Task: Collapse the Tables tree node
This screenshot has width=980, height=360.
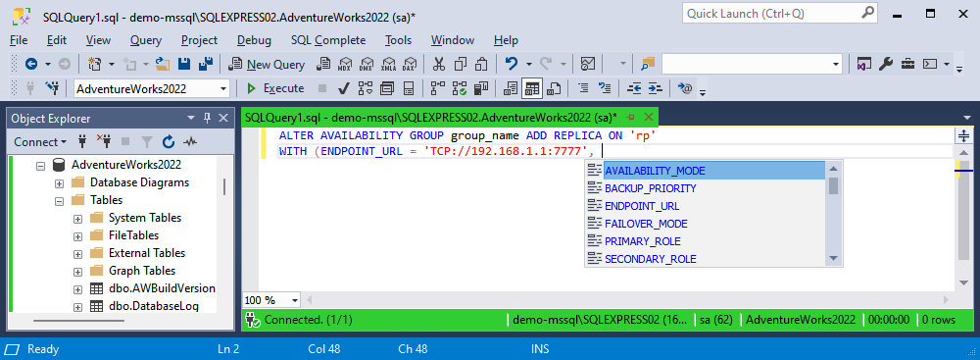Action: [x=60, y=201]
